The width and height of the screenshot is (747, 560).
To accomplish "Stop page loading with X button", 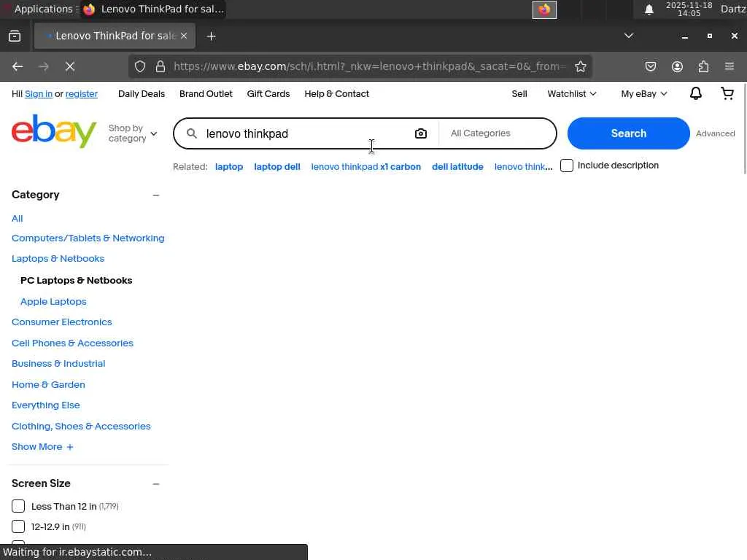I will [x=70, y=66].
